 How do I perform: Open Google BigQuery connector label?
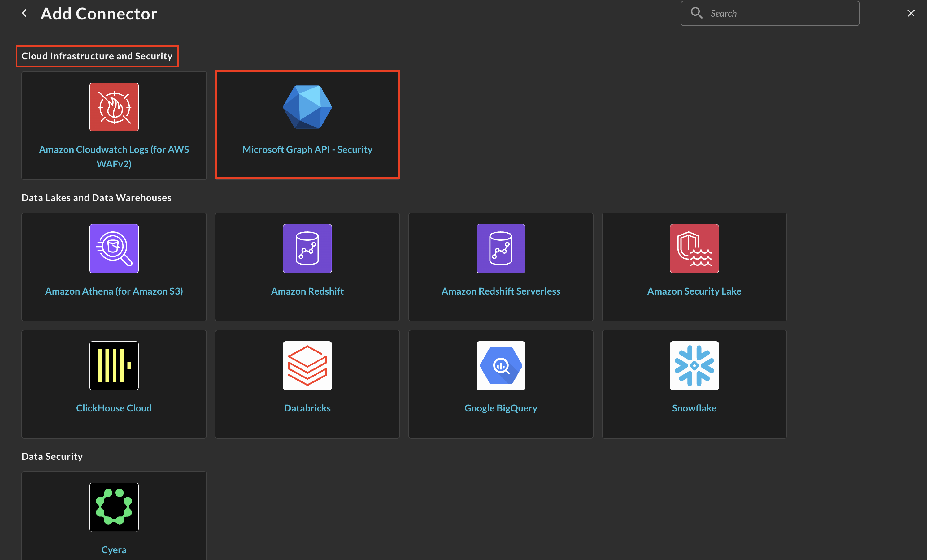pyautogui.click(x=501, y=408)
